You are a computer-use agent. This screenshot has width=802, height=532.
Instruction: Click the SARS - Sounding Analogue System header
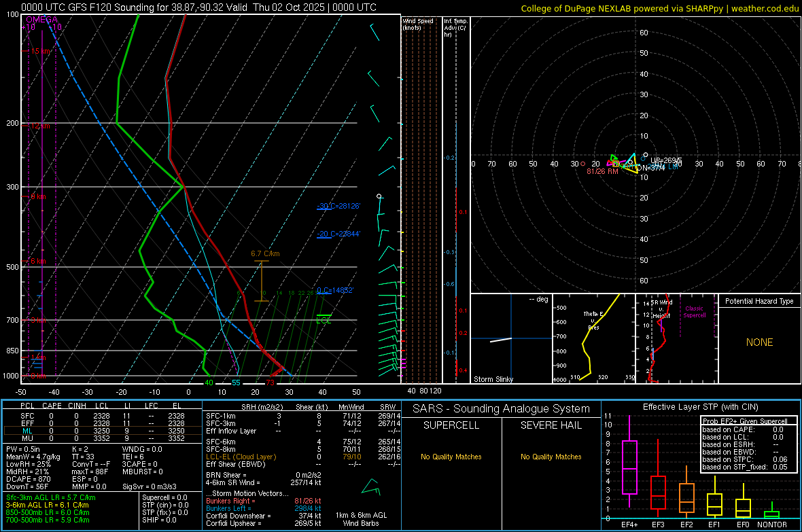coord(502,409)
